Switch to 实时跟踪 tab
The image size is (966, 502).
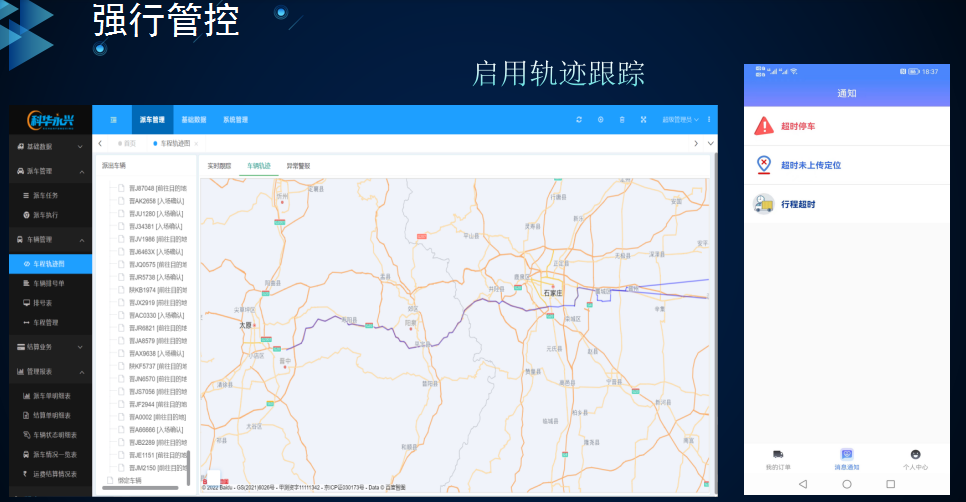coord(219,166)
